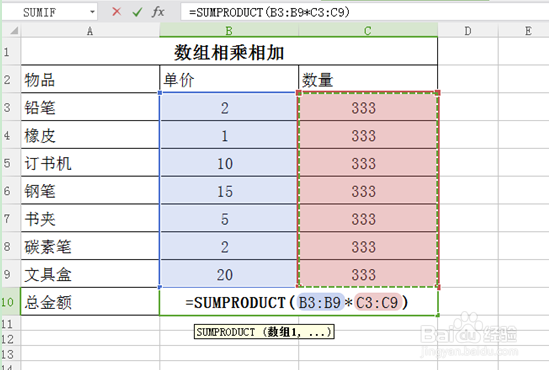Click unit price 1 for 橡皮
This screenshot has height=370, width=549.
[229, 135]
